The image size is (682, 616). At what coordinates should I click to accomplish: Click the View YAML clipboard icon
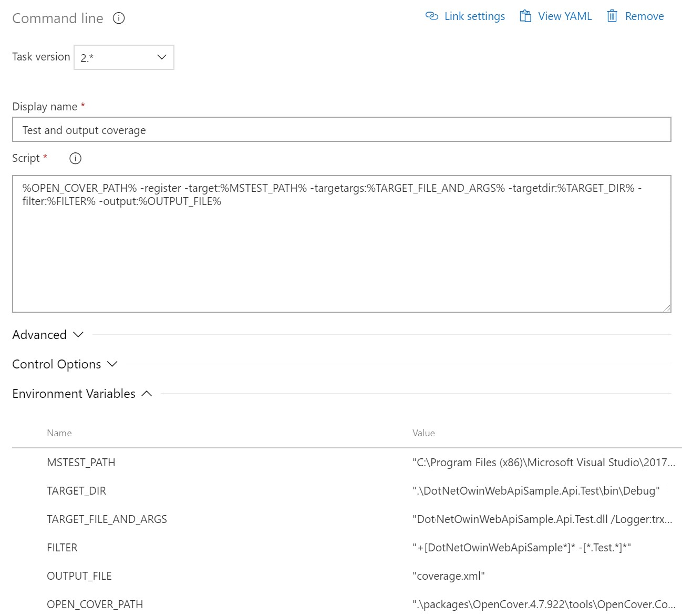point(525,16)
